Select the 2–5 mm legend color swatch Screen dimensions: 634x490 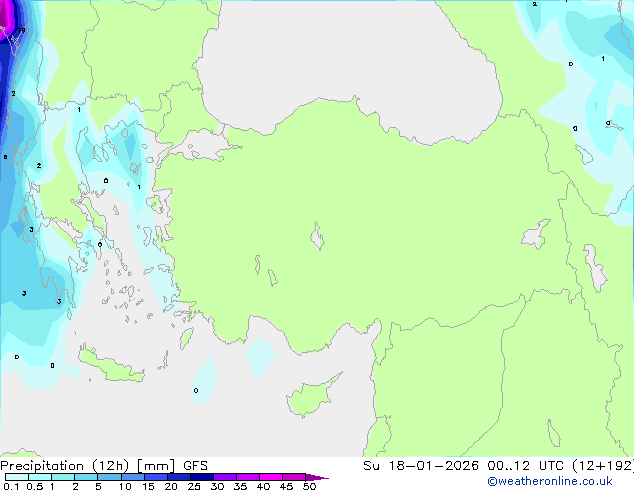coord(86,477)
